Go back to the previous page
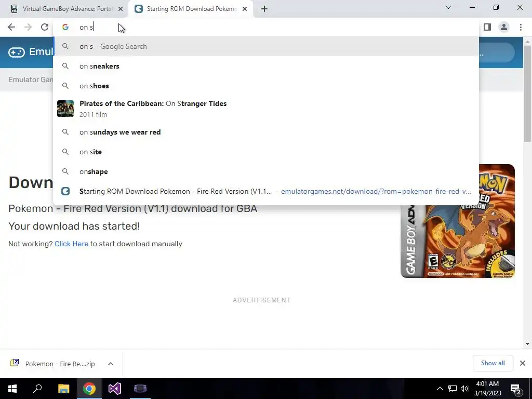Image resolution: width=532 pixels, height=399 pixels. pyautogui.click(x=11, y=27)
